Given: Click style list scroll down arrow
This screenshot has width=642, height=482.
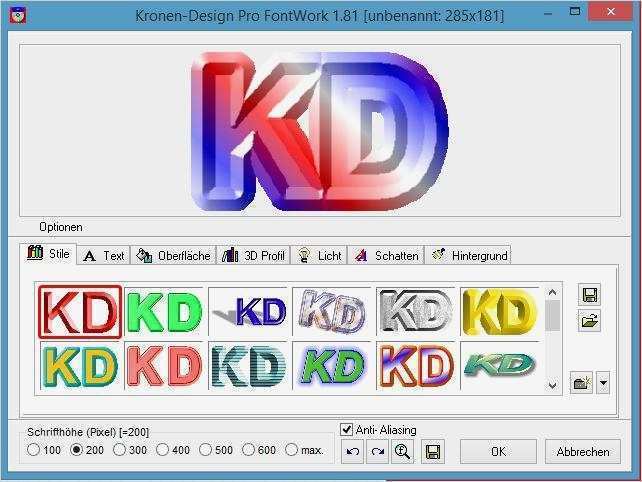Looking at the screenshot, I should pos(552,385).
